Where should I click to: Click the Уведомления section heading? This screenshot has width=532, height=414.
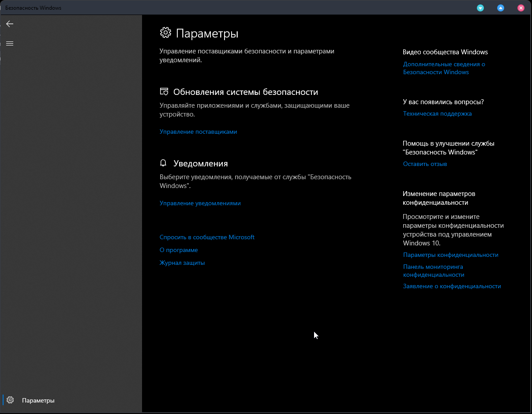[201, 163]
